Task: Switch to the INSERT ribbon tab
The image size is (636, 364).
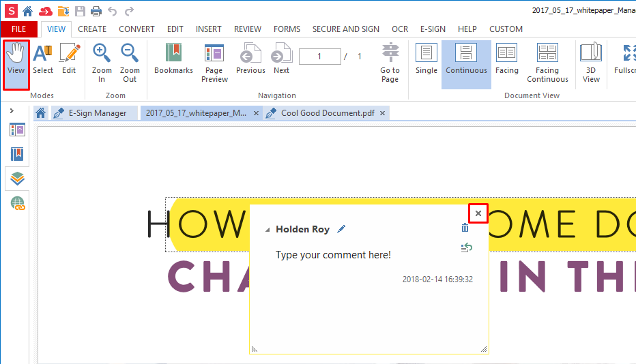Action: (209, 29)
